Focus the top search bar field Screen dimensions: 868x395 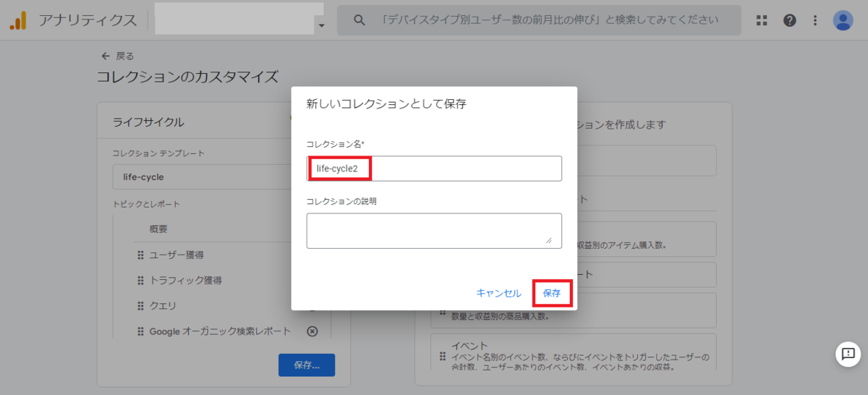click(x=539, y=20)
